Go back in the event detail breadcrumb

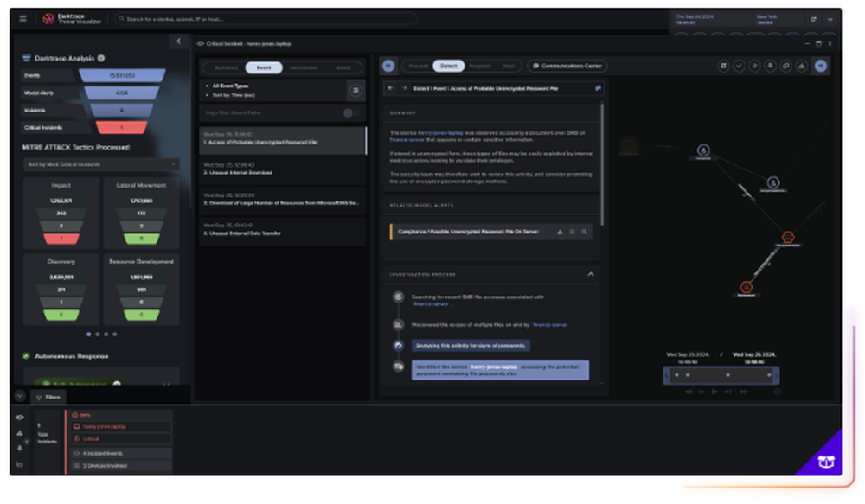click(391, 88)
